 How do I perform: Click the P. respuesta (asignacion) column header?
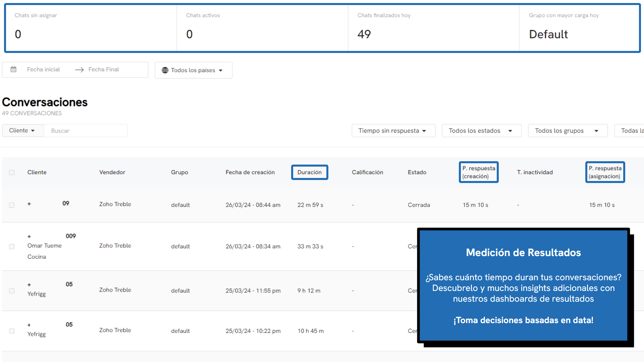(x=605, y=172)
